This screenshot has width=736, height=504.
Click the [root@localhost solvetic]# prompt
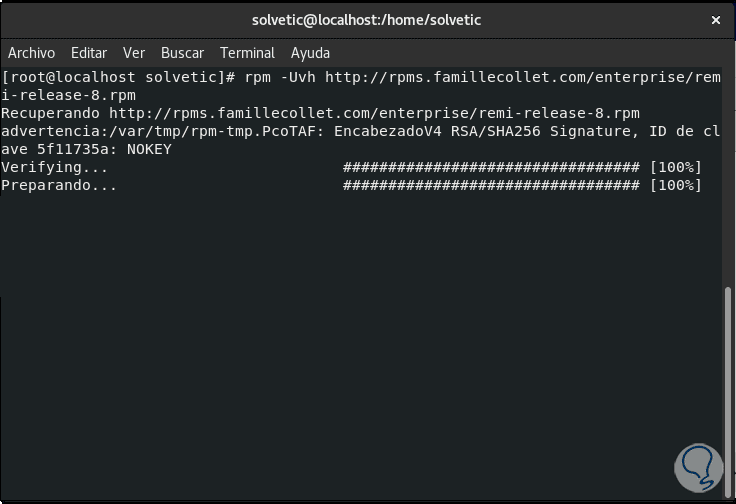click(x=118, y=77)
